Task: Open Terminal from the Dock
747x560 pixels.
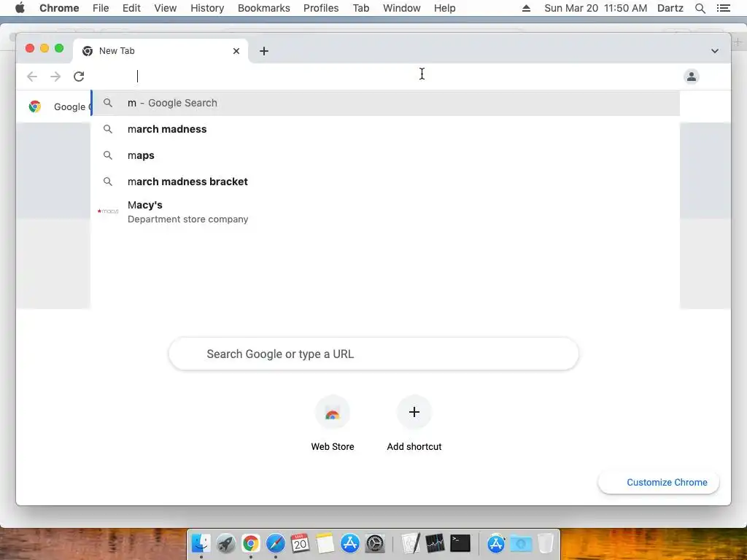Action: [x=460, y=543]
